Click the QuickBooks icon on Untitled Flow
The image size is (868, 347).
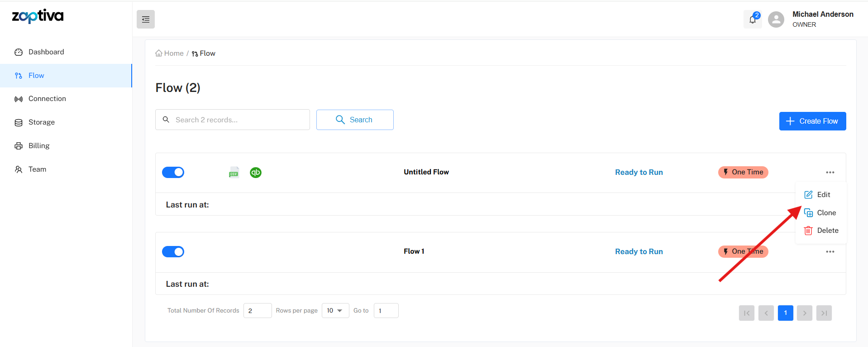pos(256,173)
